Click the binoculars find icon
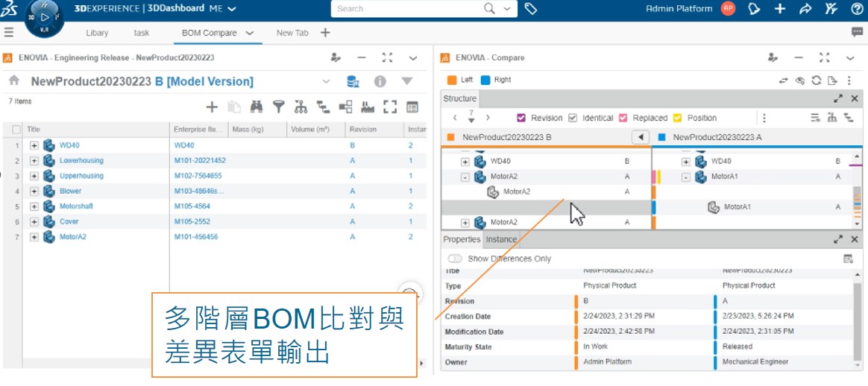Viewport: 868px width, 386px height. tap(257, 107)
